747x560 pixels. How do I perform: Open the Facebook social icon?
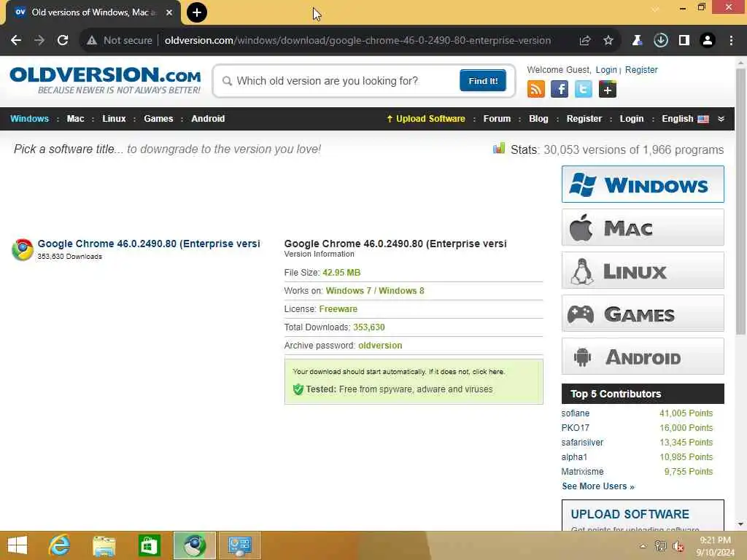coord(560,89)
